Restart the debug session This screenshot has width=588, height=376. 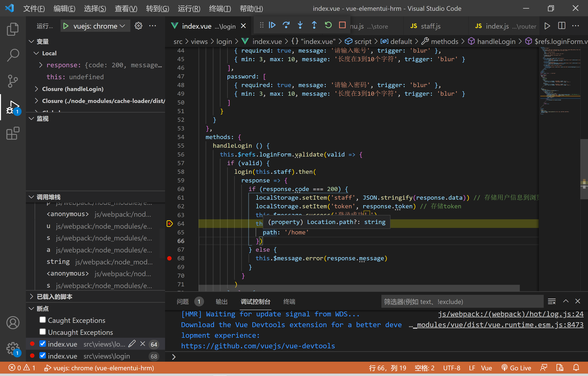coord(328,25)
